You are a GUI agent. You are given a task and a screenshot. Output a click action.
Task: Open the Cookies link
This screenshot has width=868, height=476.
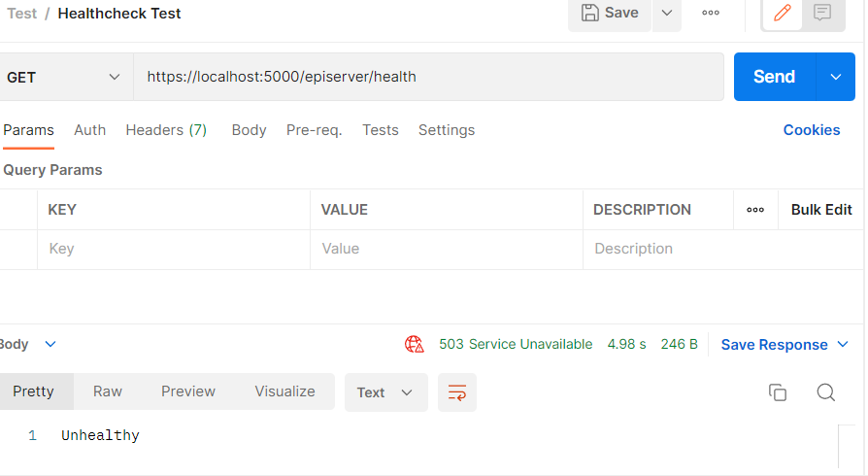pos(811,130)
